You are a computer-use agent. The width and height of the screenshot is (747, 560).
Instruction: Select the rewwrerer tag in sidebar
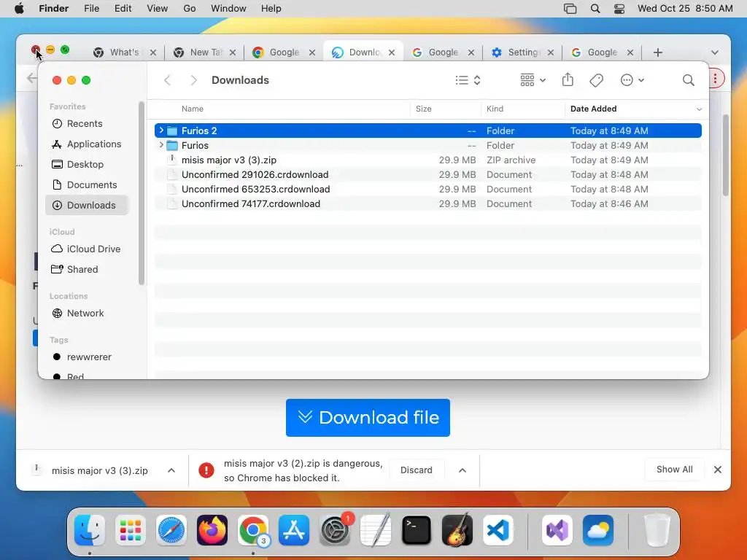coord(87,357)
